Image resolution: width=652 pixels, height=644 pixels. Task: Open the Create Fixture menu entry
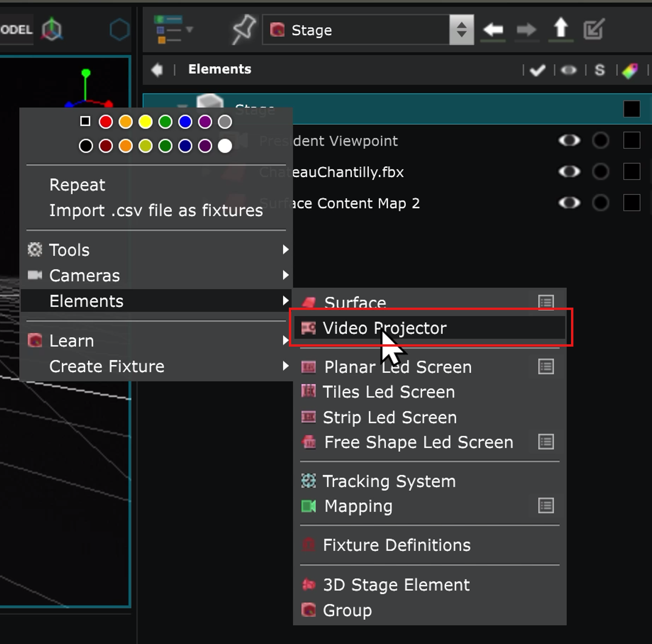point(156,366)
